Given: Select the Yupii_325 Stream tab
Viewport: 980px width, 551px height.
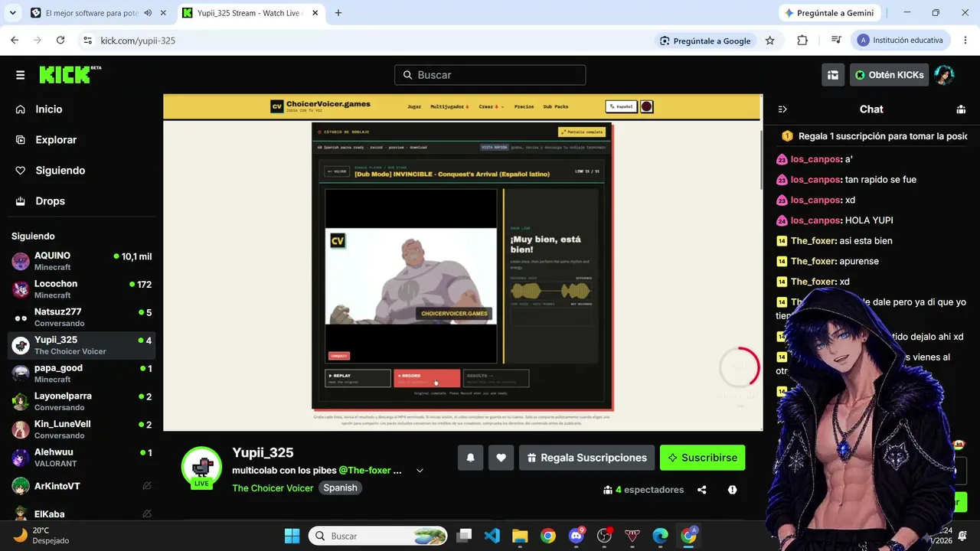Looking at the screenshot, I should pos(250,13).
